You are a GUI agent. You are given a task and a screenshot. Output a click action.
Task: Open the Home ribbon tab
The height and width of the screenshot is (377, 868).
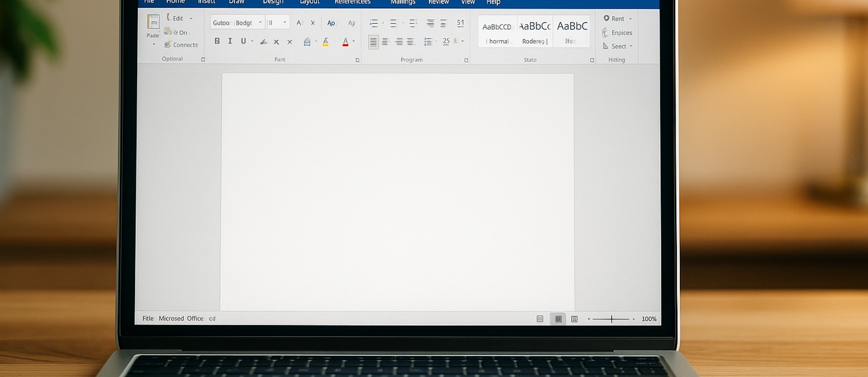(175, 3)
